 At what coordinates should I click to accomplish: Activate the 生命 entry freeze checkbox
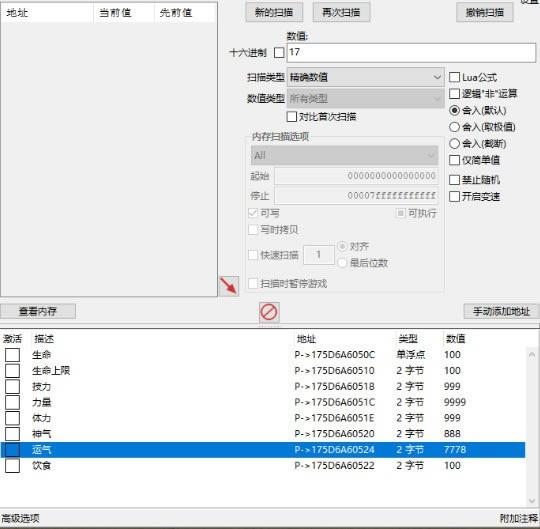12,355
